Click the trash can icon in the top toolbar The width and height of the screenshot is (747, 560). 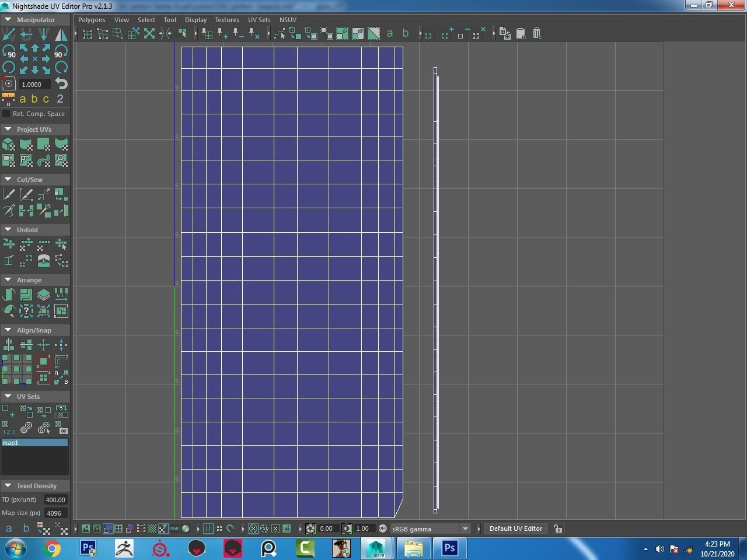[537, 34]
